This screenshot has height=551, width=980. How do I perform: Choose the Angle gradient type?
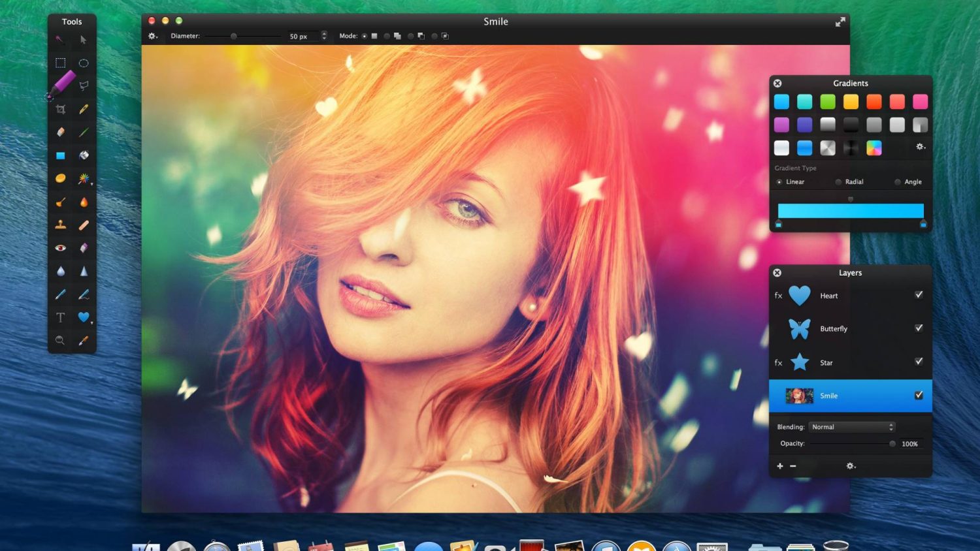point(898,182)
